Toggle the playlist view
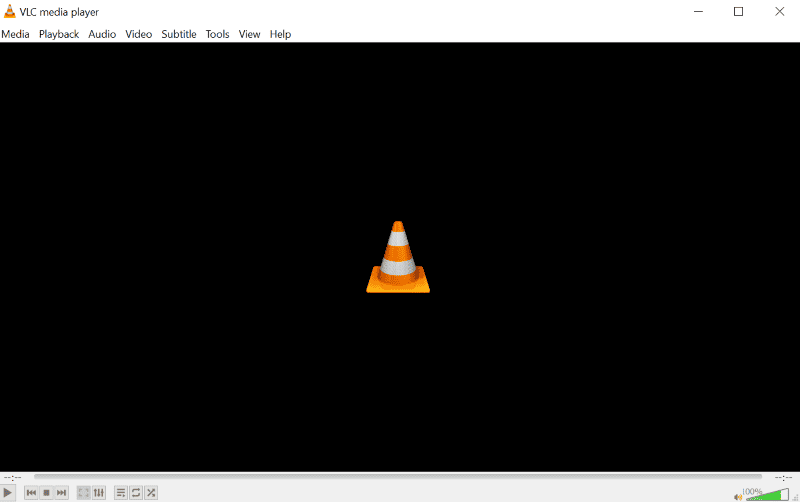The width and height of the screenshot is (800, 502). pyautogui.click(x=121, y=493)
